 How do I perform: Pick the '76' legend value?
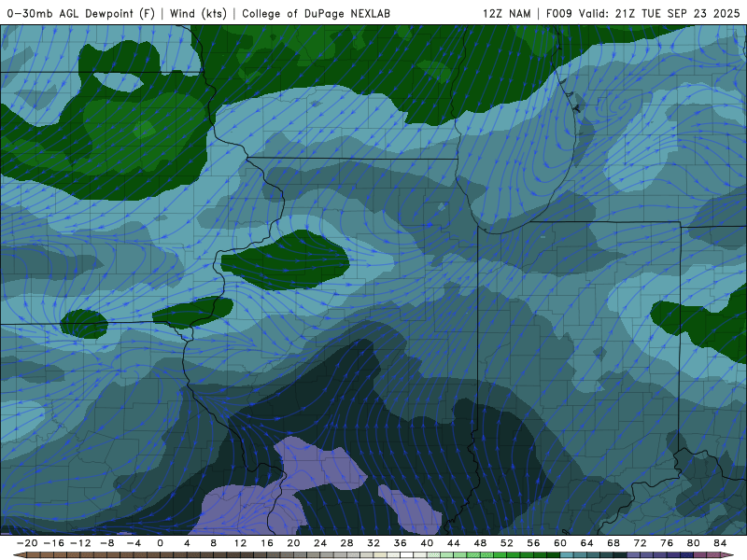click(x=667, y=543)
